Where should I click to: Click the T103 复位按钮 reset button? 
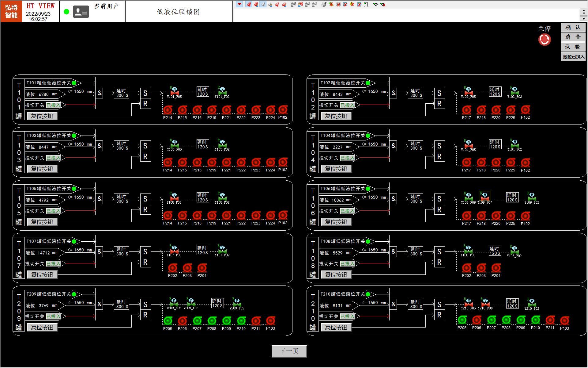point(42,169)
